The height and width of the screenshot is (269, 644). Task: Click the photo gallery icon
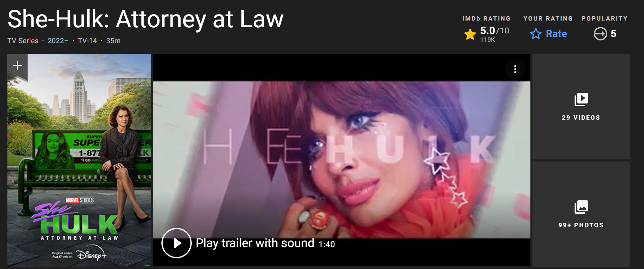click(x=581, y=207)
